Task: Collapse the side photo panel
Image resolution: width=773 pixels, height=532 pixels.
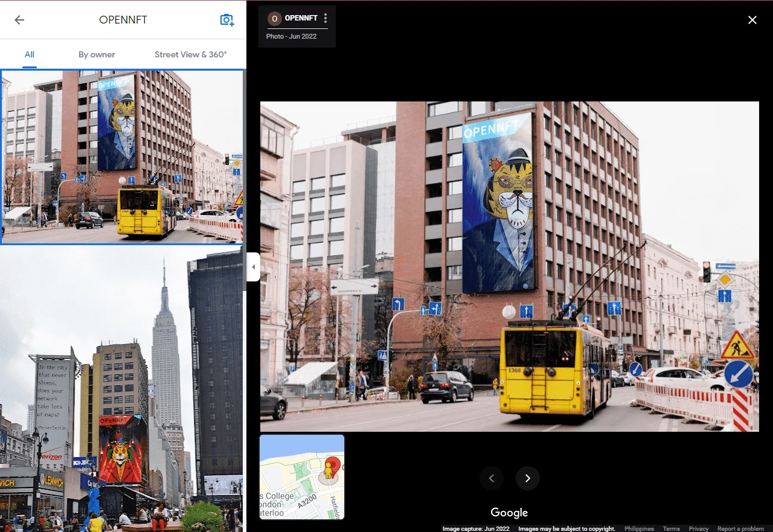Action: click(x=253, y=267)
